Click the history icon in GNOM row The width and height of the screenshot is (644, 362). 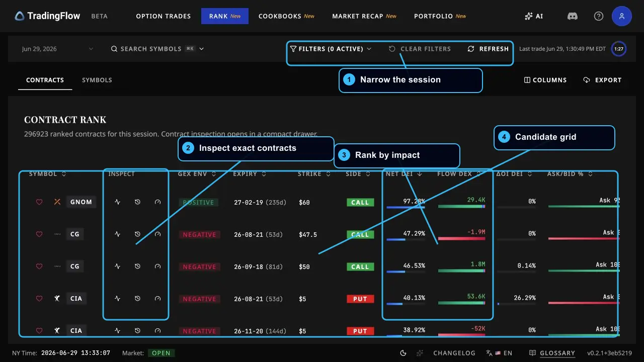coord(137,202)
